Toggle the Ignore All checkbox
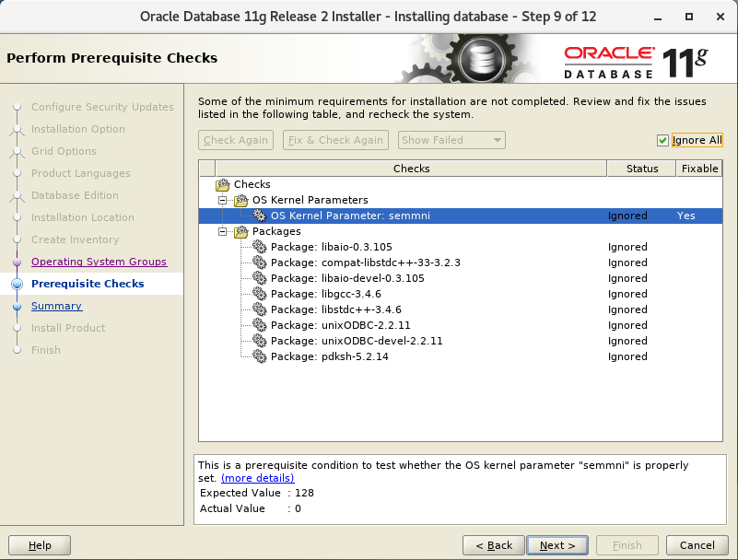Screen dimensions: 738x560 tap(662, 140)
